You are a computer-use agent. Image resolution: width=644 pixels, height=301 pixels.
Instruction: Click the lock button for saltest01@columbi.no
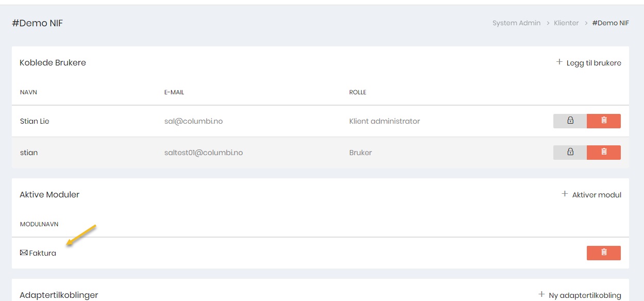pyautogui.click(x=570, y=153)
